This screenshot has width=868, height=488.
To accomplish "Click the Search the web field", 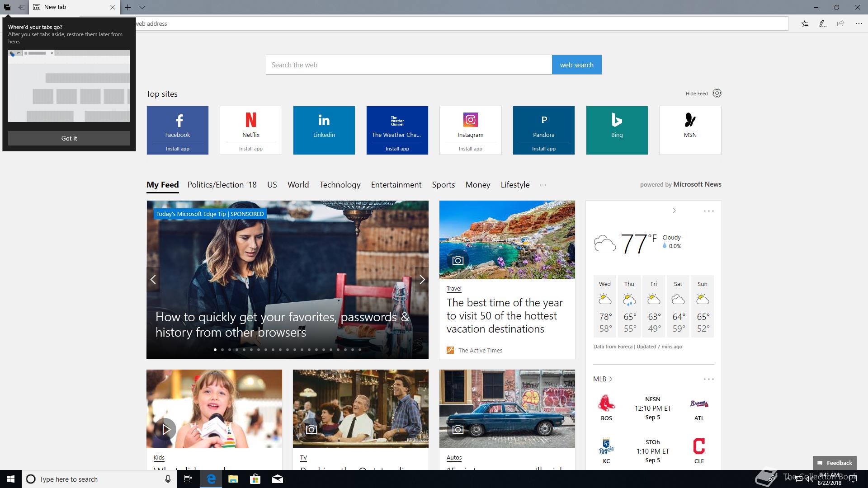I will [409, 65].
